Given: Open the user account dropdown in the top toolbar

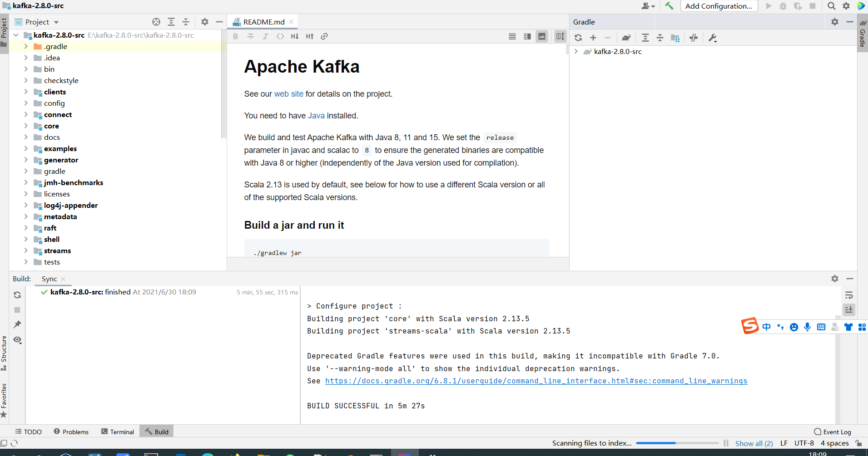Looking at the screenshot, I should pos(648,6).
